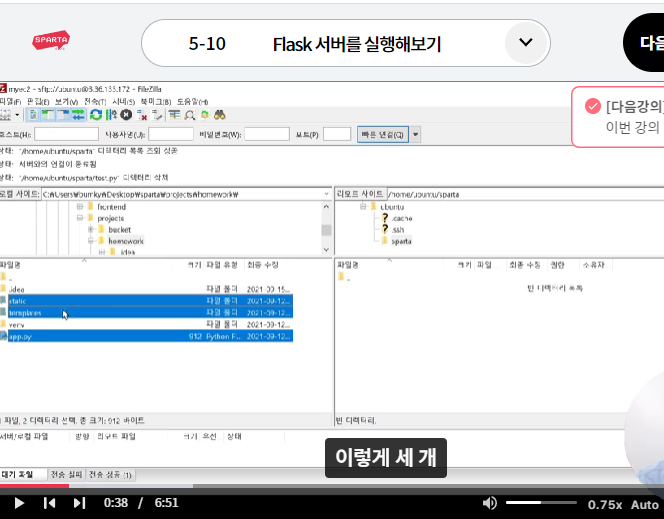The height and width of the screenshot is (519, 664).
Task: Select the .ssh folder in remote tree
Action: pos(398,229)
